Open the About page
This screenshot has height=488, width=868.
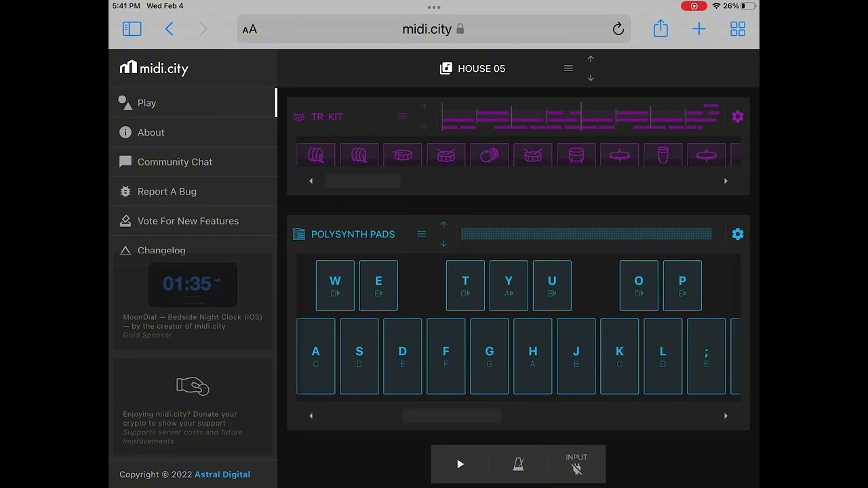tap(193, 132)
